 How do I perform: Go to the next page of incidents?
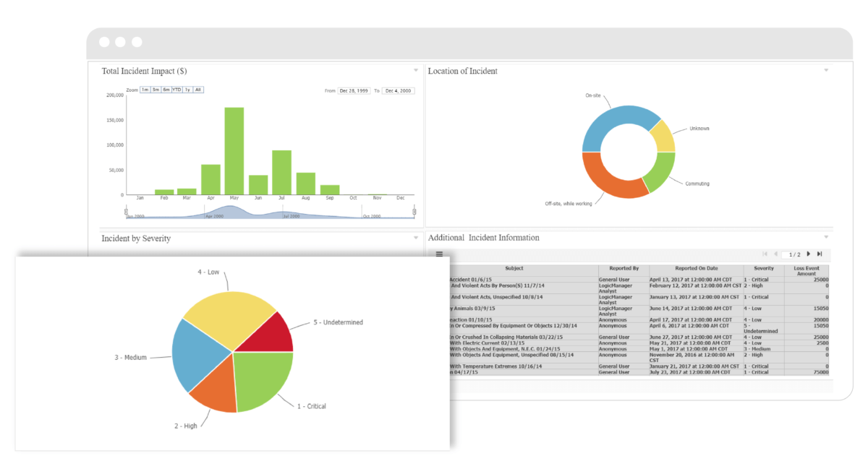809,254
